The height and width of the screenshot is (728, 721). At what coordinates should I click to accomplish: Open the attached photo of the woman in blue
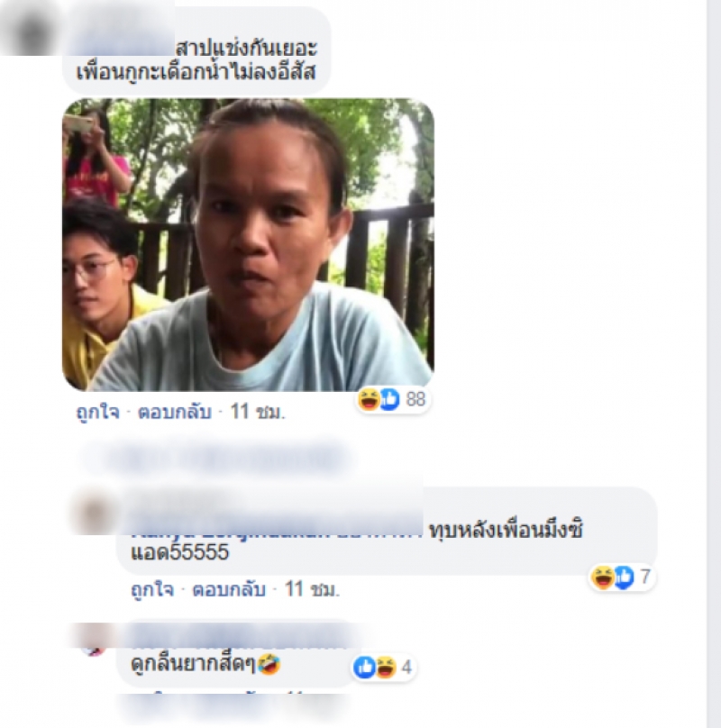point(248,245)
